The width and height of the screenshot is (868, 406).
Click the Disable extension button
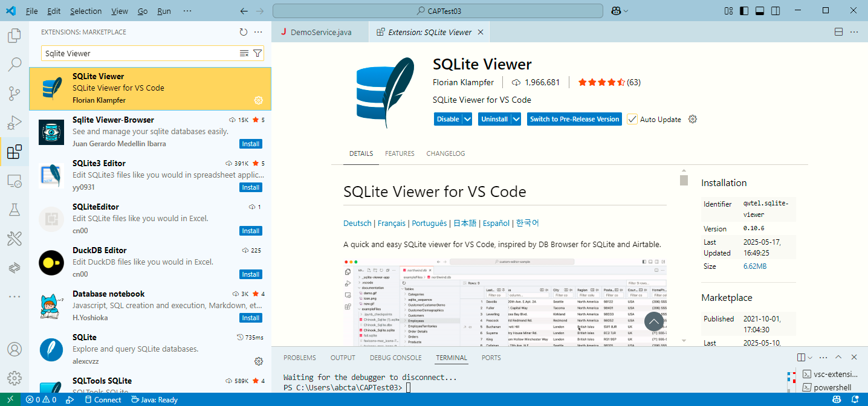click(x=448, y=119)
